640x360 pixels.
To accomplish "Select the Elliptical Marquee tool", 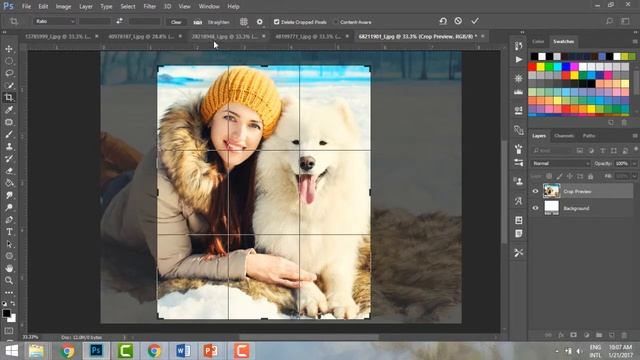I will (x=9, y=61).
